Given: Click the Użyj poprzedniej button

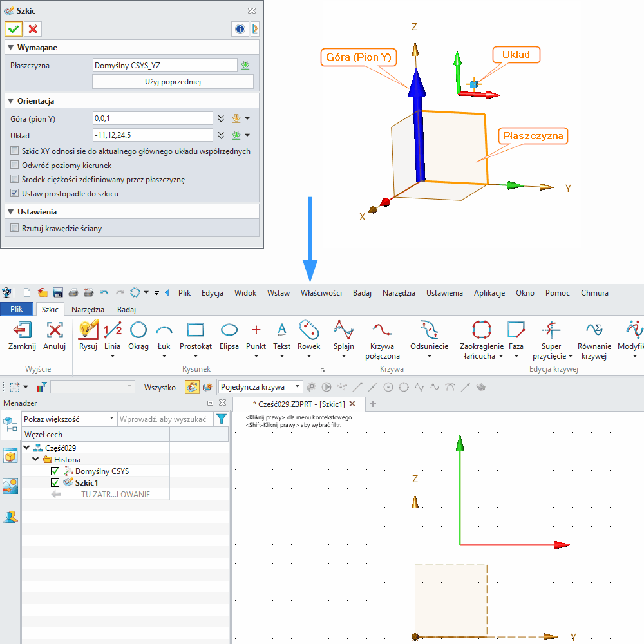Looking at the screenshot, I should pyautogui.click(x=173, y=82).
